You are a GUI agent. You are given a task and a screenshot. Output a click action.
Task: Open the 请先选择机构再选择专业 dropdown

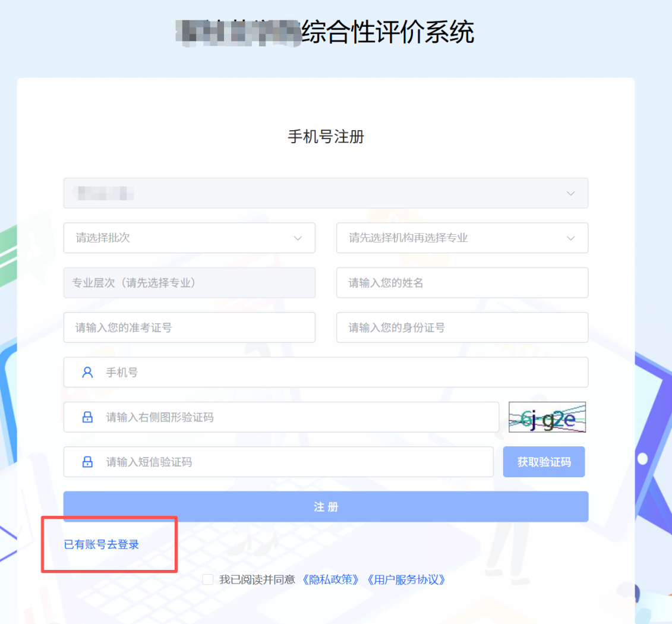click(462, 238)
